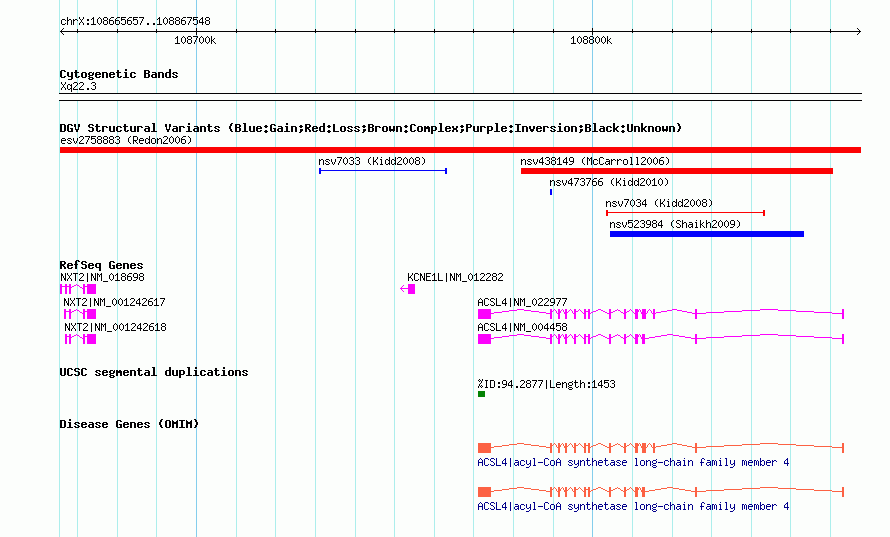Click the Cytogenetic Bands track title

point(119,74)
